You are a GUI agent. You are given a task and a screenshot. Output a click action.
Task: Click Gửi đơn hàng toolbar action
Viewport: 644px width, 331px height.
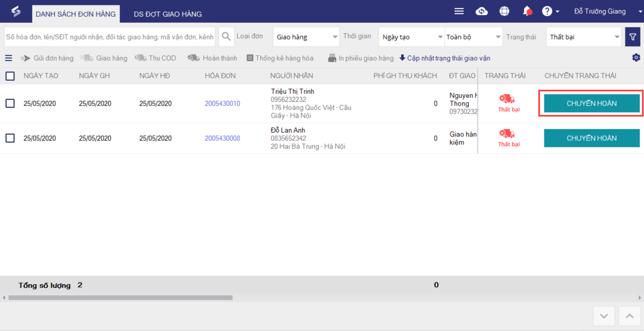[x=47, y=58]
